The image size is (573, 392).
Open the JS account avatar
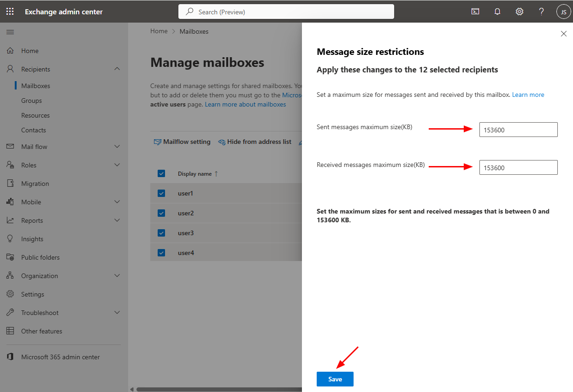(563, 12)
